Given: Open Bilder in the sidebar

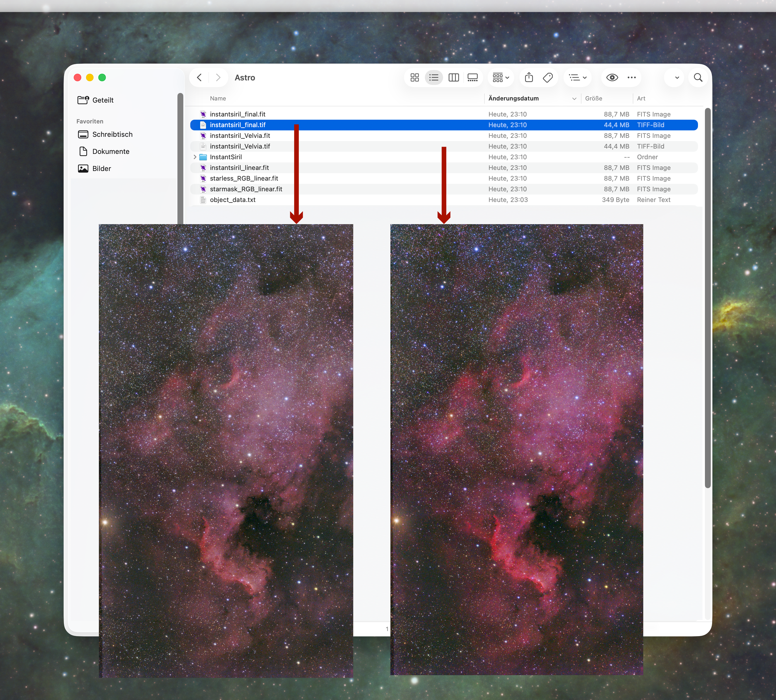Looking at the screenshot, I should 95,169.
